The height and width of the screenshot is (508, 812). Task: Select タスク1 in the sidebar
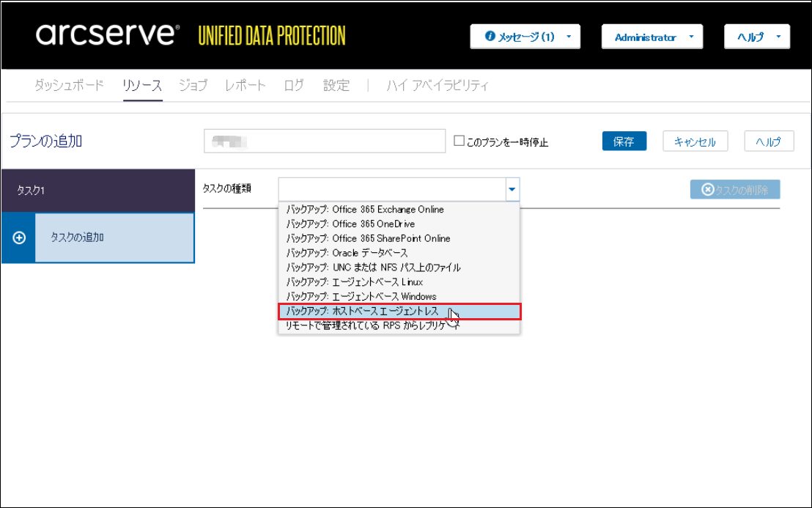click(98, 191)
